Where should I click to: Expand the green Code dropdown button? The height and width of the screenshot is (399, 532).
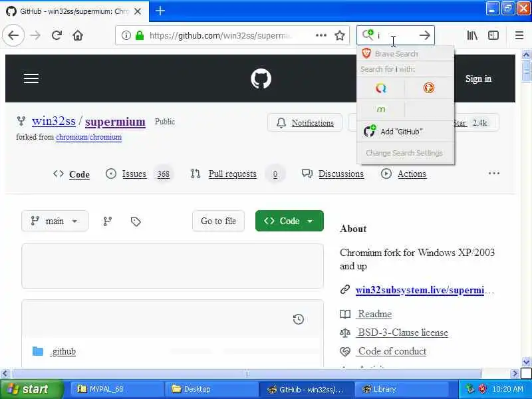click(x=289, y=221)
